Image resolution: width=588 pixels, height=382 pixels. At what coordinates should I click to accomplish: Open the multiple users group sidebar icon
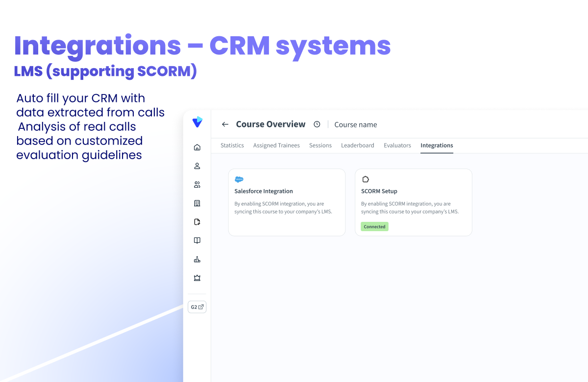197,185
